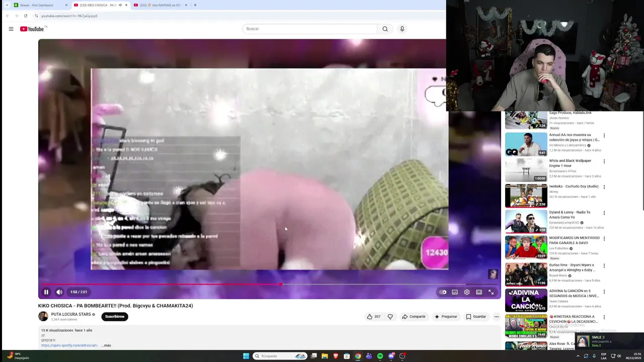Image resolution: width=644 pixels, height=362 pixels.
Task: Expand description with ...más
Action: 106,345
